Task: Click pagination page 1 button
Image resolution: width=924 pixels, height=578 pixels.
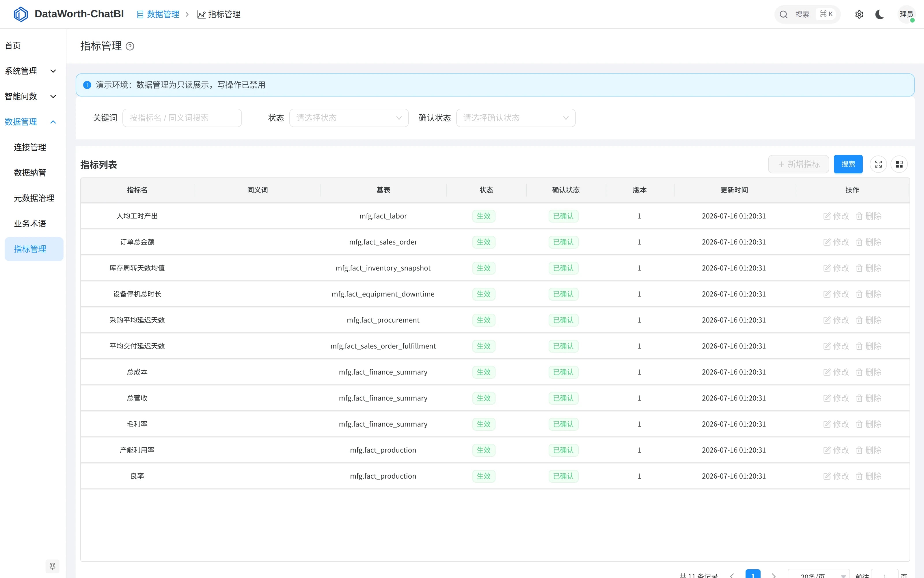Action: click(x=752, y=574)
